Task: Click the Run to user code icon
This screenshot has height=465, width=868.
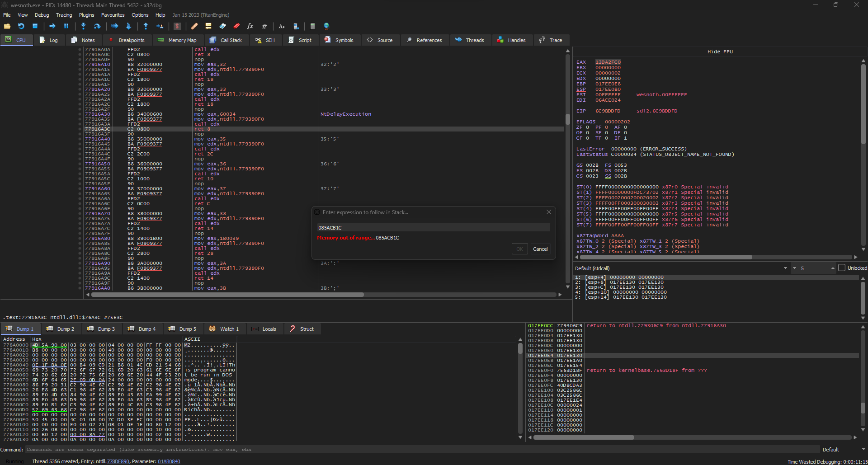Action: click(x=160, y=26)
